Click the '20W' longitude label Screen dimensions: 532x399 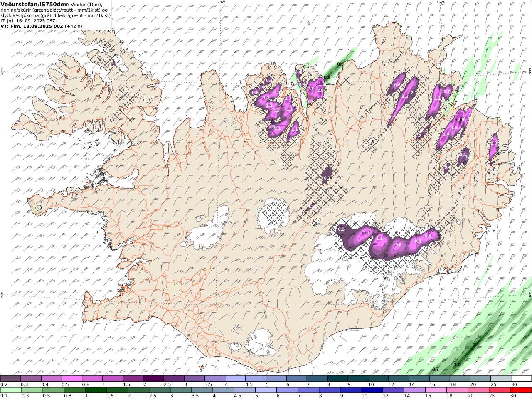coord(221,2)
